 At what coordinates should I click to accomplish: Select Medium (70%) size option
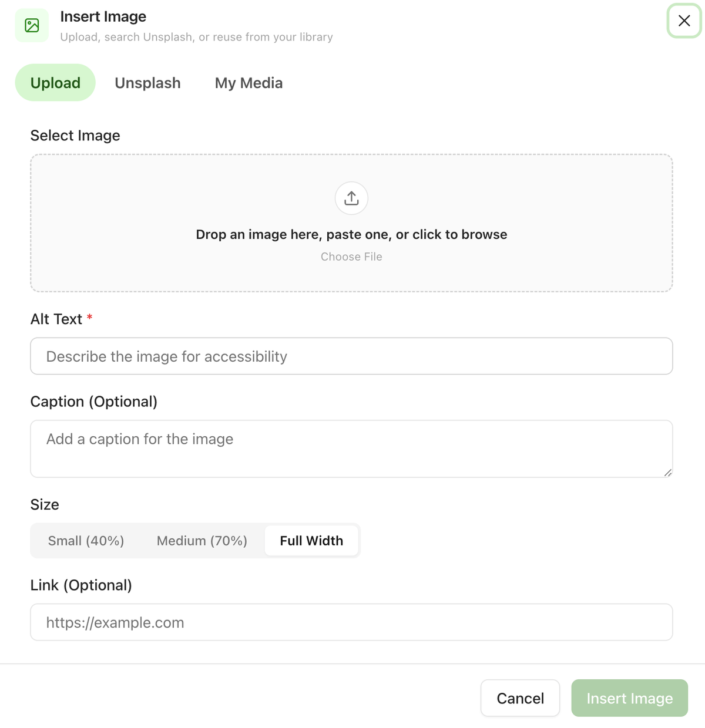pos(202,541)
